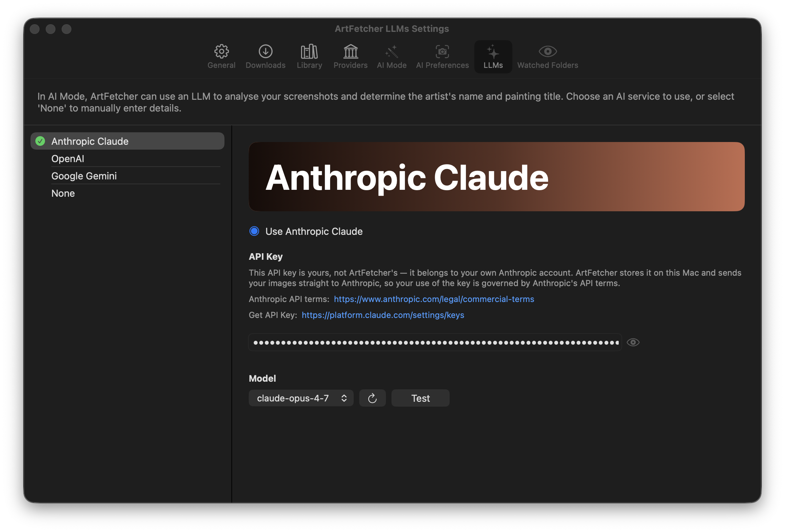Click the API Key heading
Screen dimensions: 785x532
click(266, 257)
